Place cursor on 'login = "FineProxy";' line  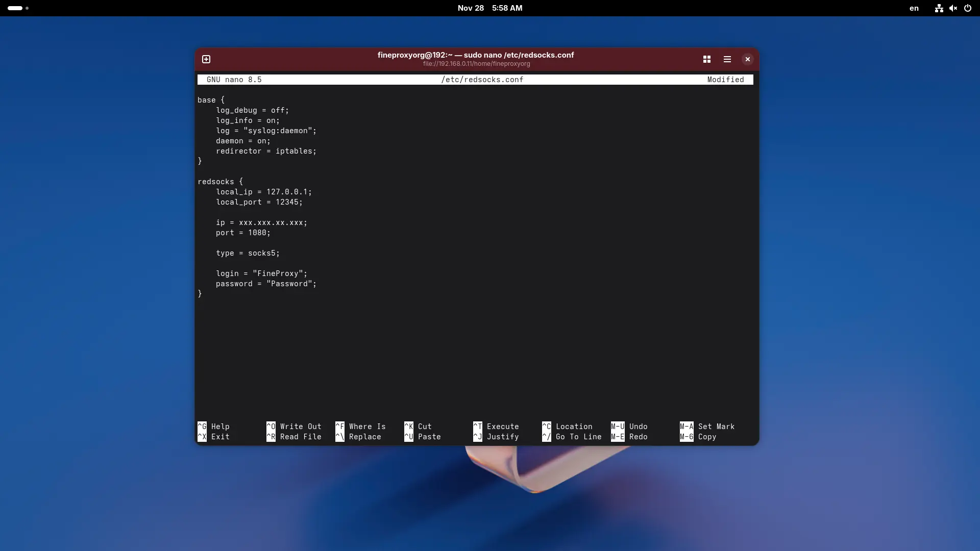262,273
